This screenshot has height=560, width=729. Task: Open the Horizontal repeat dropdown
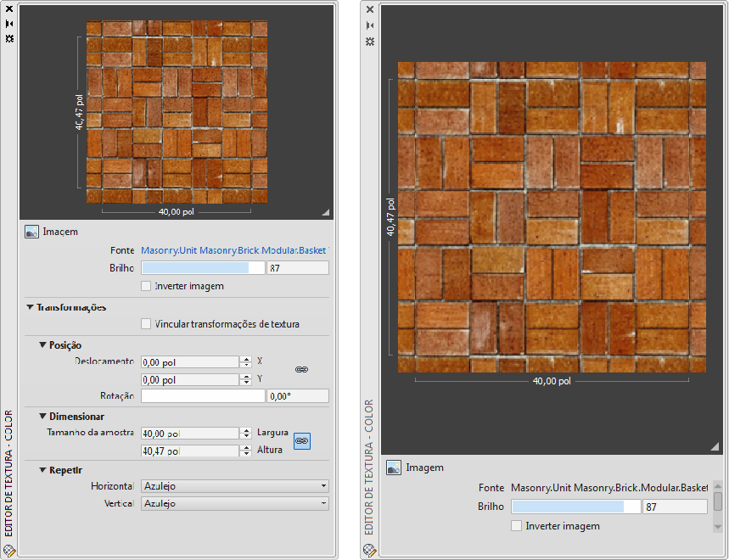point(234,486)
